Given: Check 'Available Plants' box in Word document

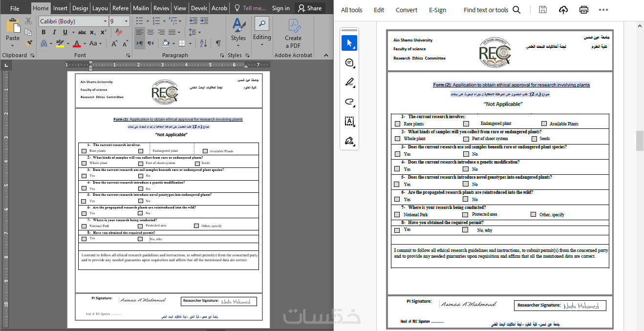Looking at the screenshot, I should pos(205,151).
